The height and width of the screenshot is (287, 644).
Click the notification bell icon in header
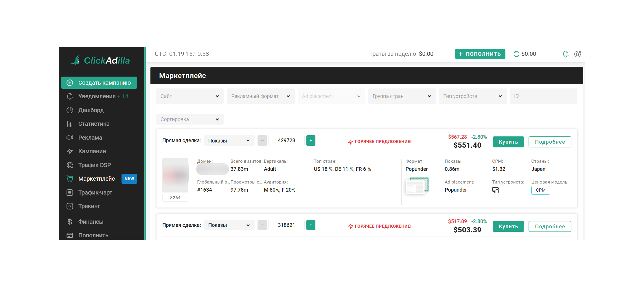(565, 54)
